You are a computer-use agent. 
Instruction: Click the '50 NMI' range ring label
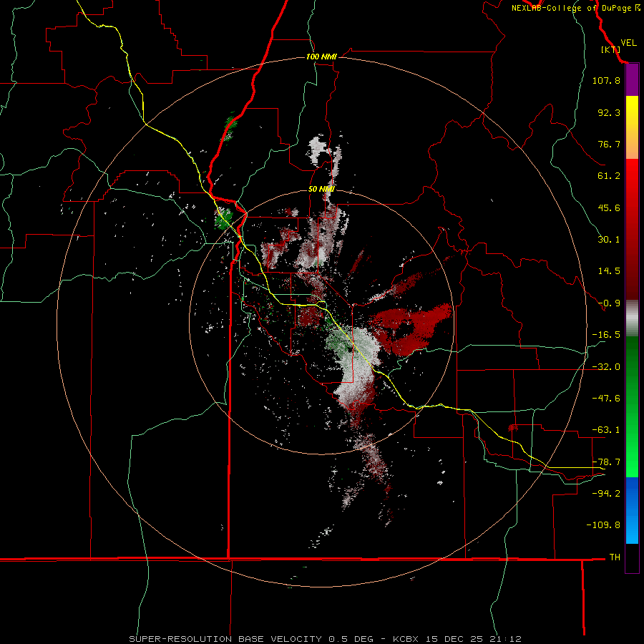click(x=321, y=189)
